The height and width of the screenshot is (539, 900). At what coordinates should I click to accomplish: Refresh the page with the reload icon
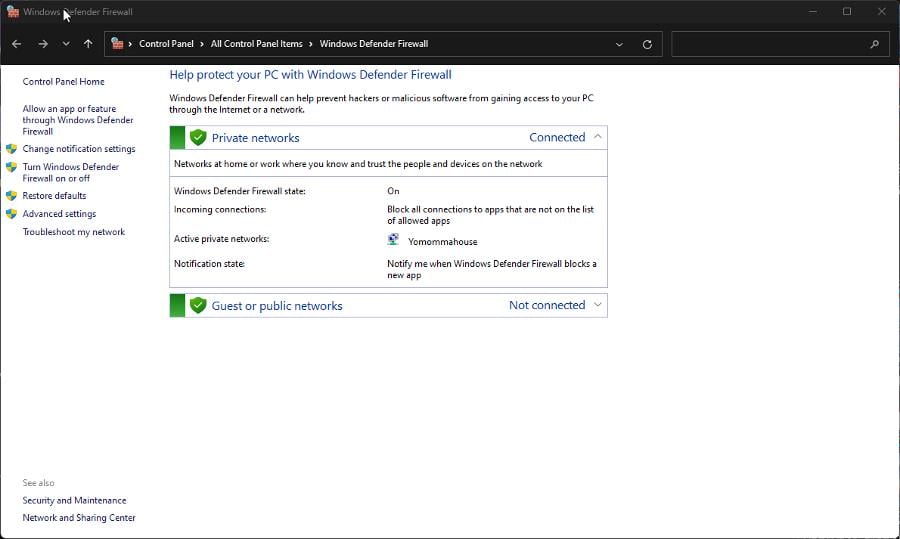647,44
